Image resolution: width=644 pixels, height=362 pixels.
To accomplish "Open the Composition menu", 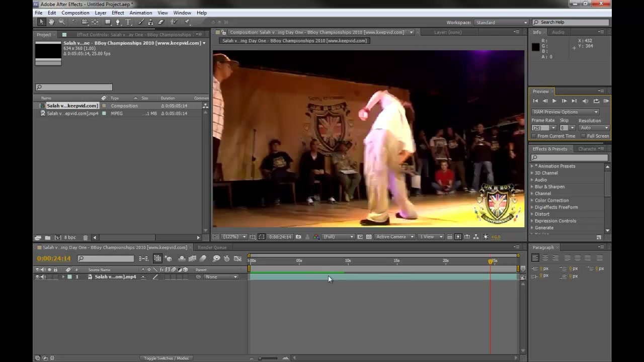I will (75, 13).
